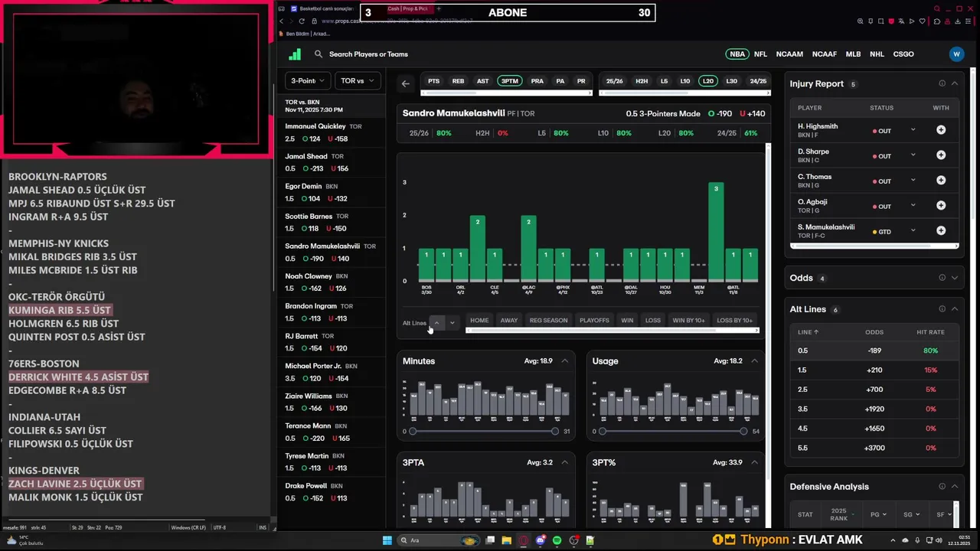
Task: Open Discord from the taskbar
Action: 541,540
